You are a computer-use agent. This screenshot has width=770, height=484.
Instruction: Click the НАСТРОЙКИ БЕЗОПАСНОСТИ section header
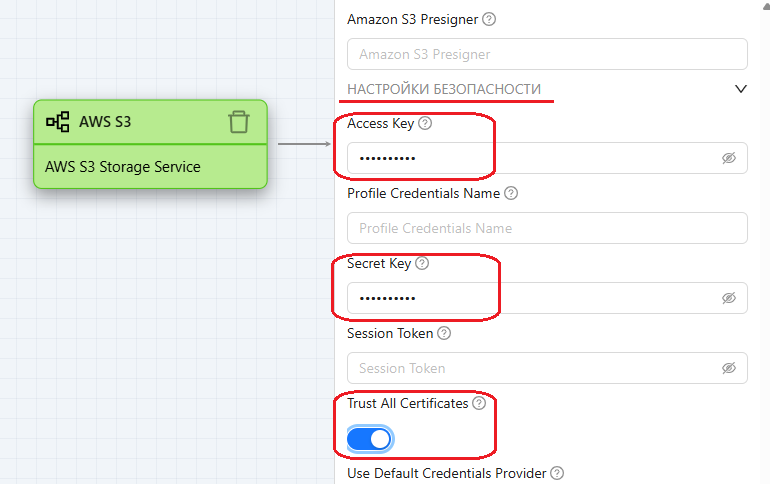(444, 89)
